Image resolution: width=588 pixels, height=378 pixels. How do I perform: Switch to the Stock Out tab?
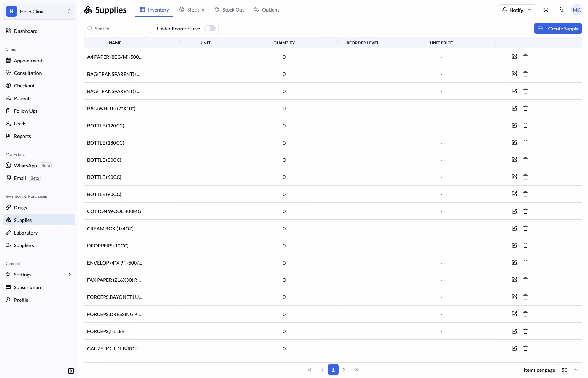tap(229, 10)
